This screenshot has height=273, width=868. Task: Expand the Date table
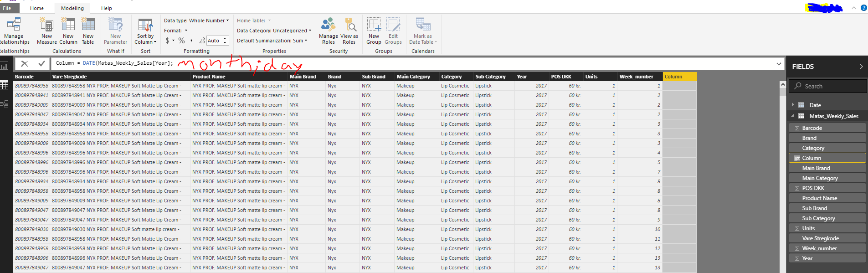793,105
